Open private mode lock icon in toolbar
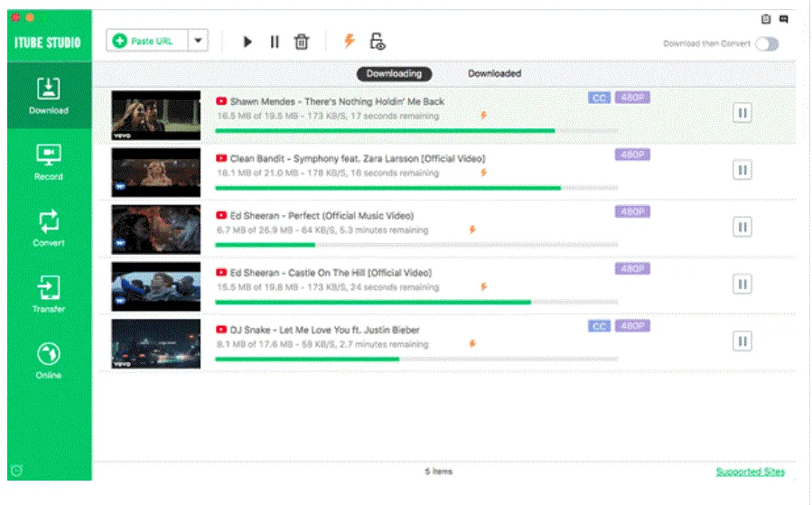This screenshot has height=505, width=812. [x=377, y=42]
